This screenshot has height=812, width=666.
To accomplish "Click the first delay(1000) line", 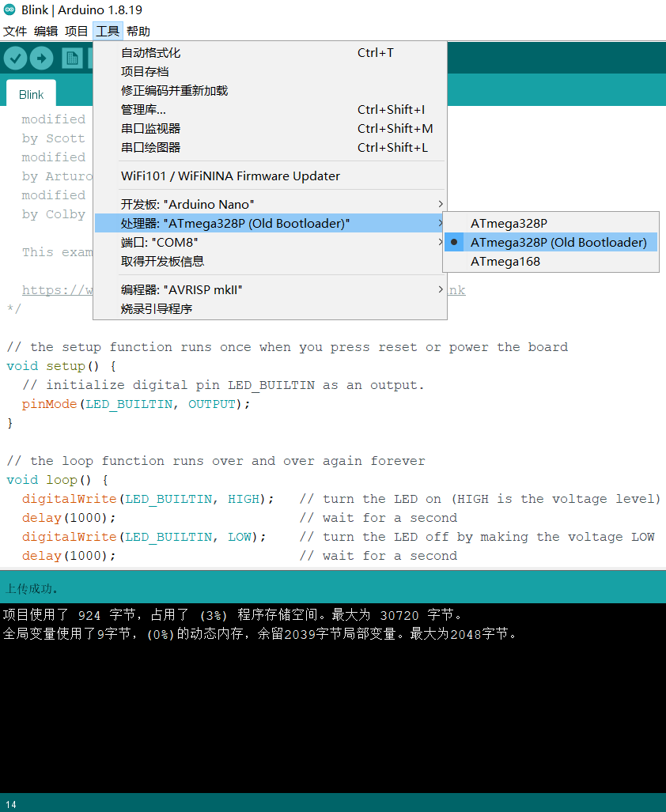I will point(68,518).
